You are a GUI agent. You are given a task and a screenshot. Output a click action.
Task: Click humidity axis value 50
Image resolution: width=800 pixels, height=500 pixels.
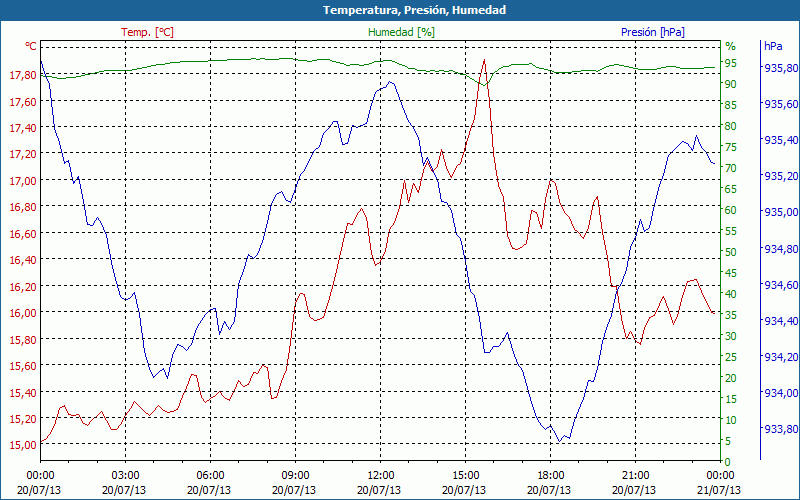click(x=731, y=252)
